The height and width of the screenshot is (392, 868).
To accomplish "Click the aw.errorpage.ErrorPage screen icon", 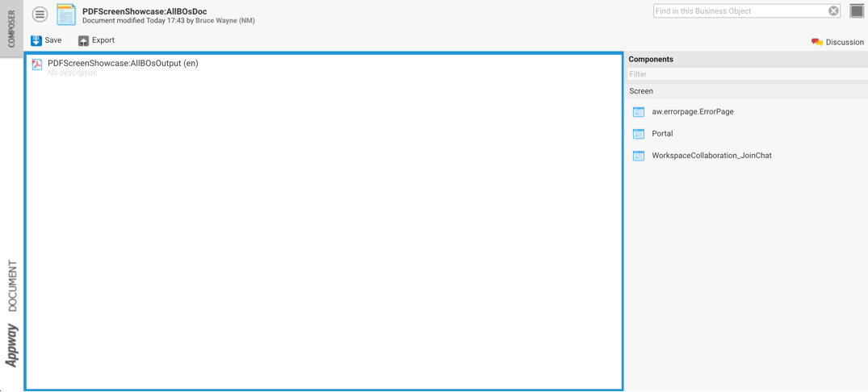I will 638,111.
